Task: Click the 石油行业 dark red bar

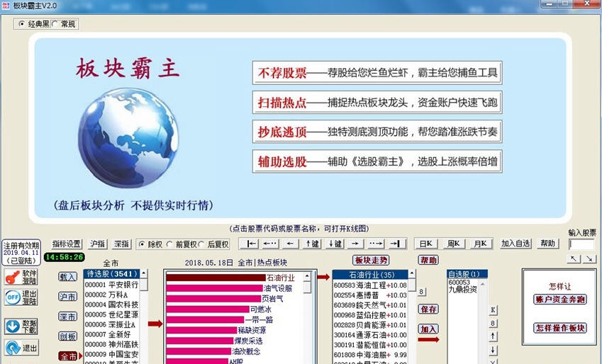Action: (216, 278)
